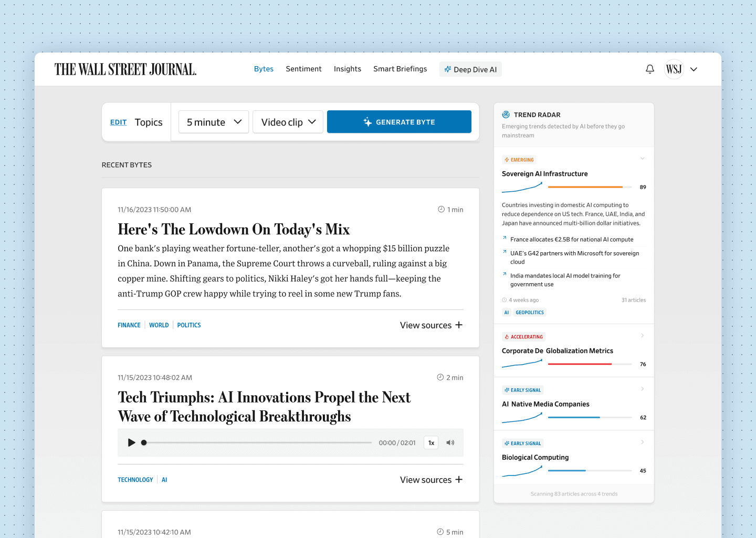Click the 5 min clock icon
Viewport: 756px width, 538px height.
[x=440, y=532]
